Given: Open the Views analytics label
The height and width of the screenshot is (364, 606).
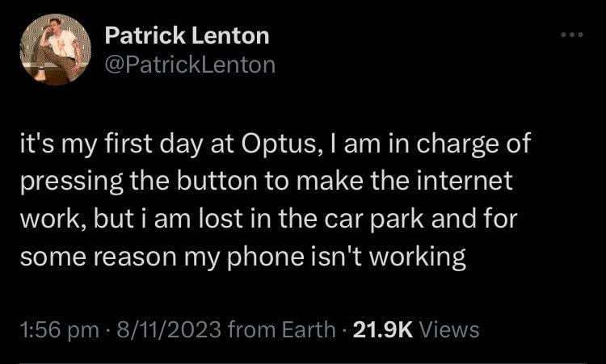Looking at the screenshot, I should click(450, 329).
